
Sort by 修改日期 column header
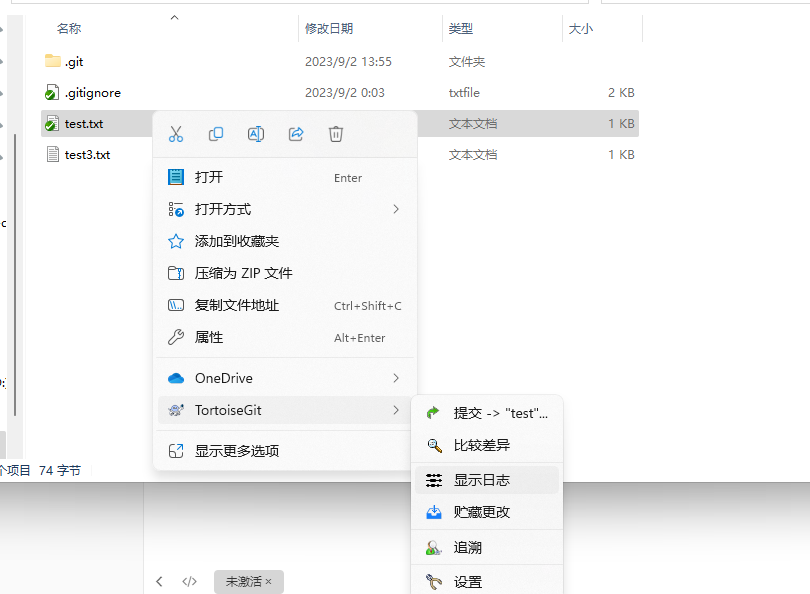[329, 28]
